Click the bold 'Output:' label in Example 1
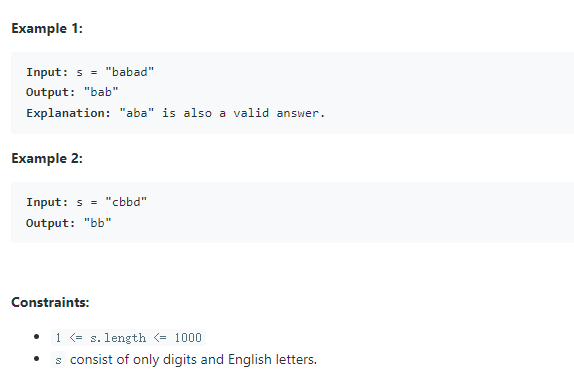Image resolution: width=574 pixels, height=382 pixels. [51, 92]
